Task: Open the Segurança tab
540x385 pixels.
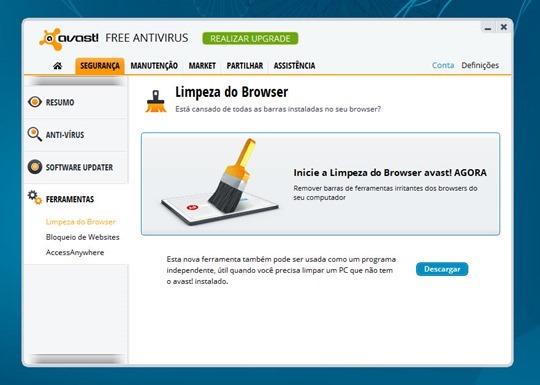Action: tap(100, 66)
